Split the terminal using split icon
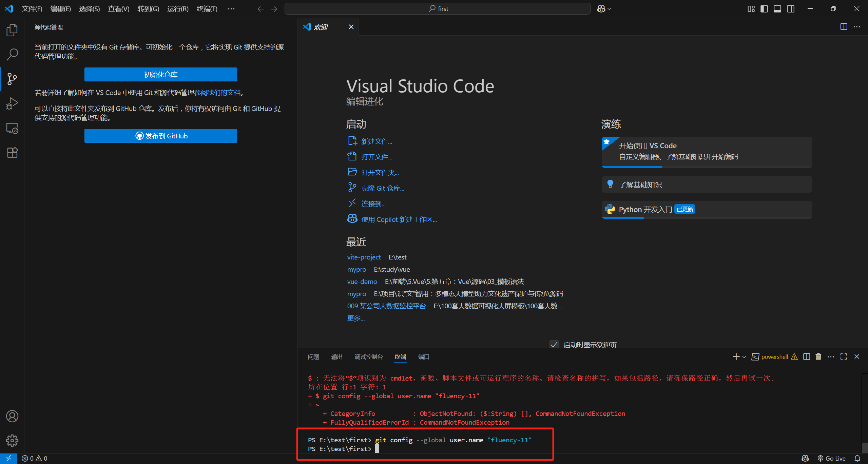This screenshot has height=464, width=868. pyautogui.click(x=806, y=356)
